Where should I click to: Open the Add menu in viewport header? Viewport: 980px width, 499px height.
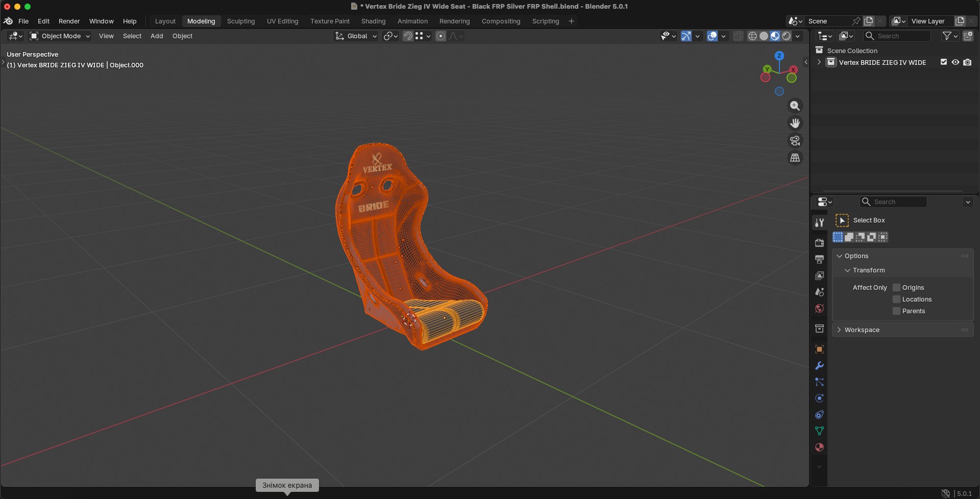(157, 36)
